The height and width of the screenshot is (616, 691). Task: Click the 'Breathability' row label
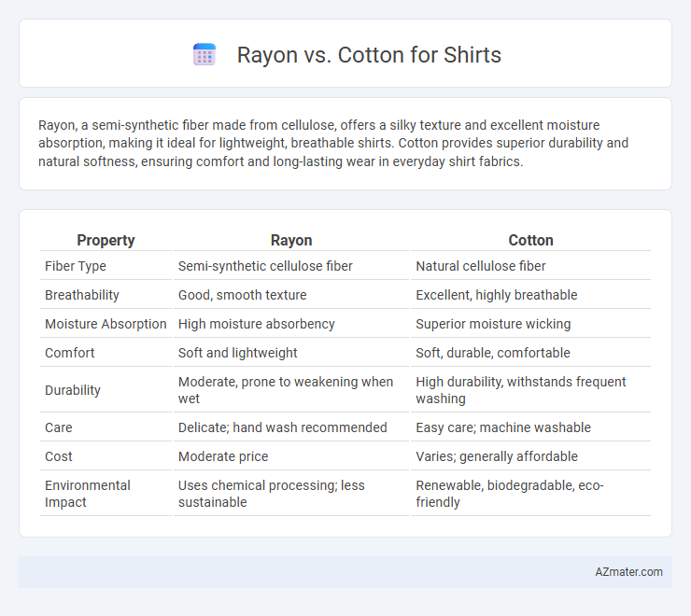click(x=82, y=295)
